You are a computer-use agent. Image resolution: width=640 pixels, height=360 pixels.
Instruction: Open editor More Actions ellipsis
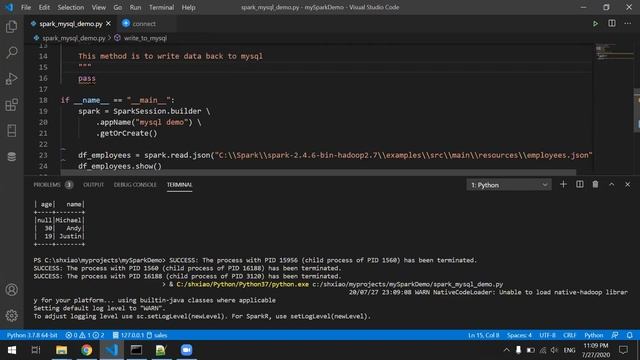628,23
